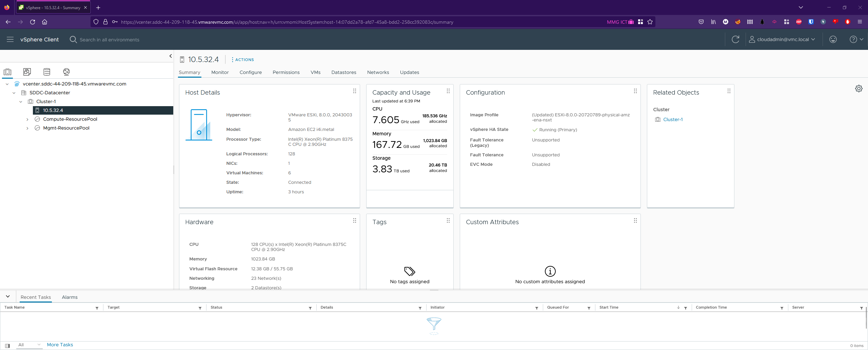
Task: Open the Cluster-1 related object link
Action: coord(673,119)
